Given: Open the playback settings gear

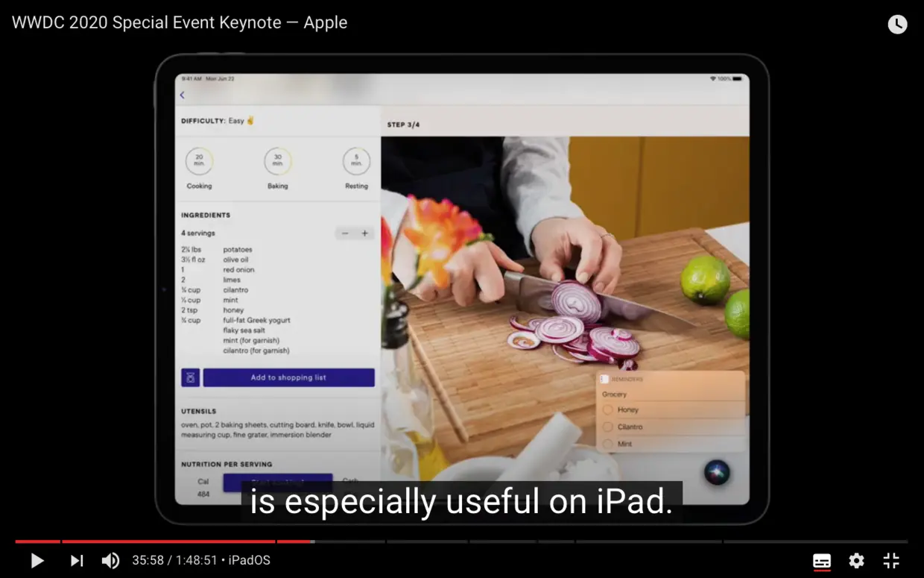Looking at the screenshot, I should click(x=855, y=560).
